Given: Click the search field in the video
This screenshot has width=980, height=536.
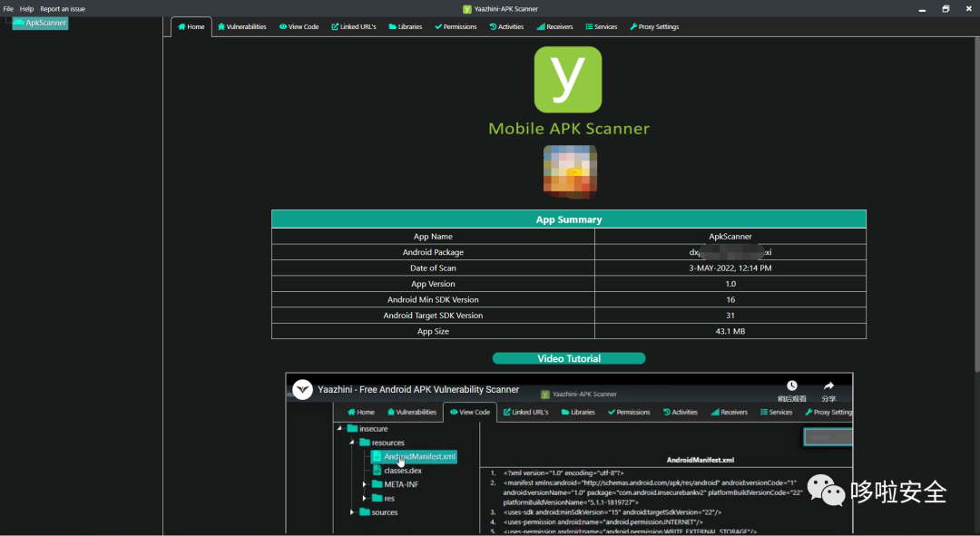Looking at the screenshot, I should [x=828, y=436].
